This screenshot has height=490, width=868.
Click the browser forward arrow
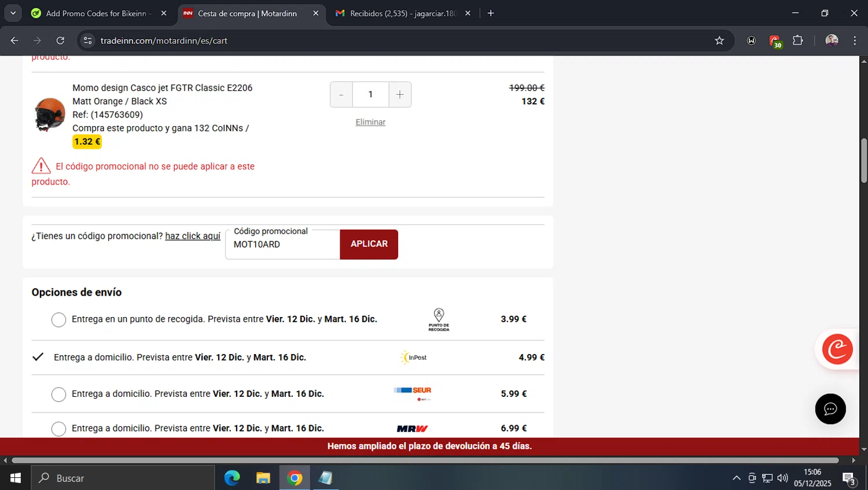(37, 40)
